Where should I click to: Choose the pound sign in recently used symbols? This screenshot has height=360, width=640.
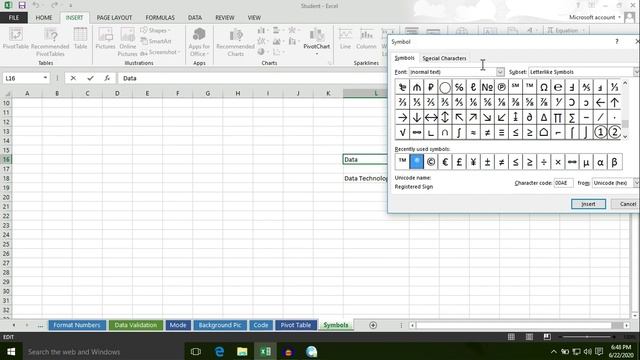coord(459,162)
